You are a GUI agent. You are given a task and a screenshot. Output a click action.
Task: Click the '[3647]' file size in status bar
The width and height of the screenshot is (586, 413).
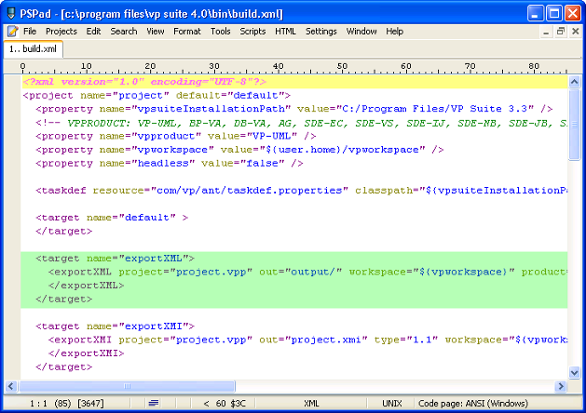coord(91,404)
